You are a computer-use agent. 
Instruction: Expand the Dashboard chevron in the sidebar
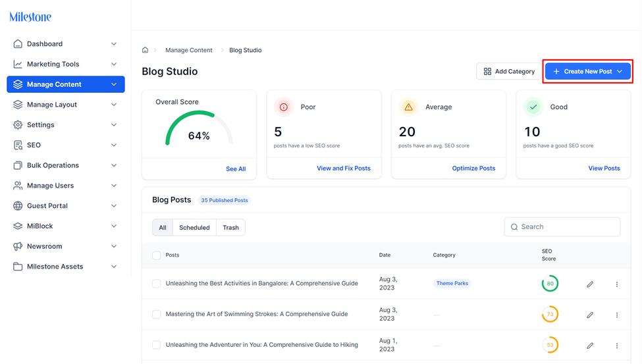pos(114,44)
